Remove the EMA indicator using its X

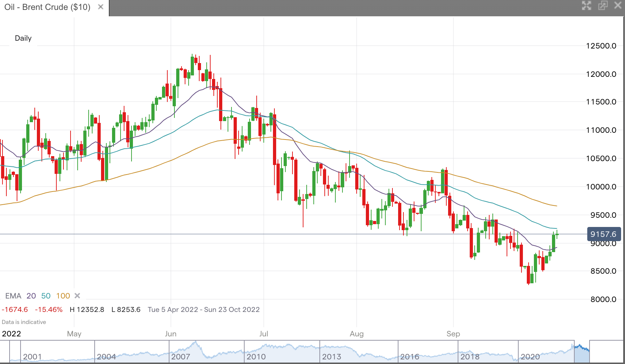coord(77,296)
